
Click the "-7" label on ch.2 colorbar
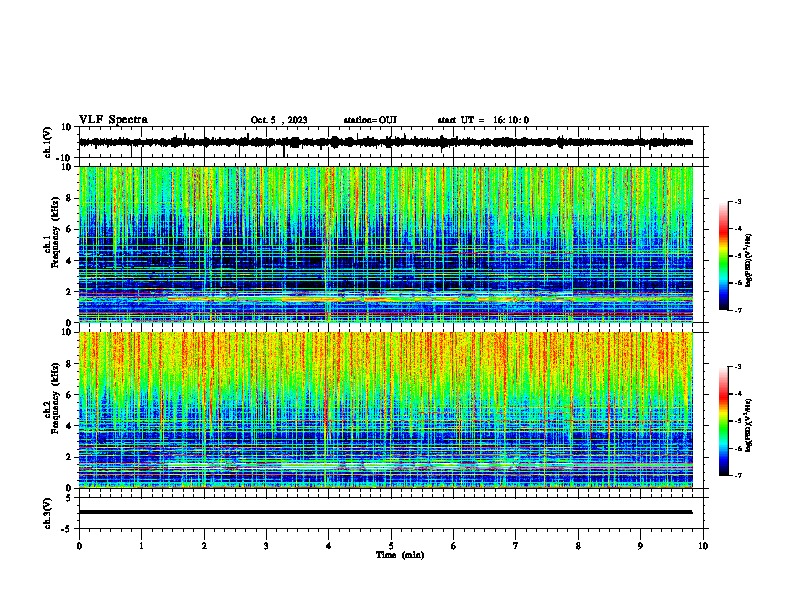click(x=738, y=476)
